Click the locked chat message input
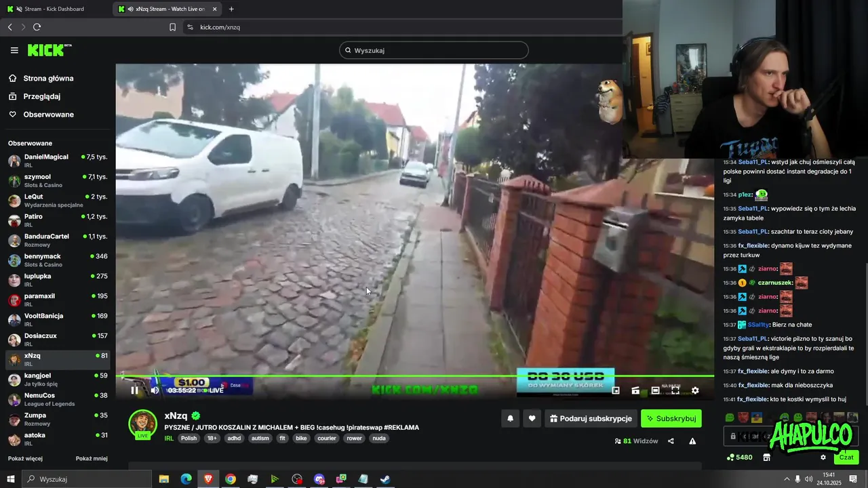 pos(791,436)
